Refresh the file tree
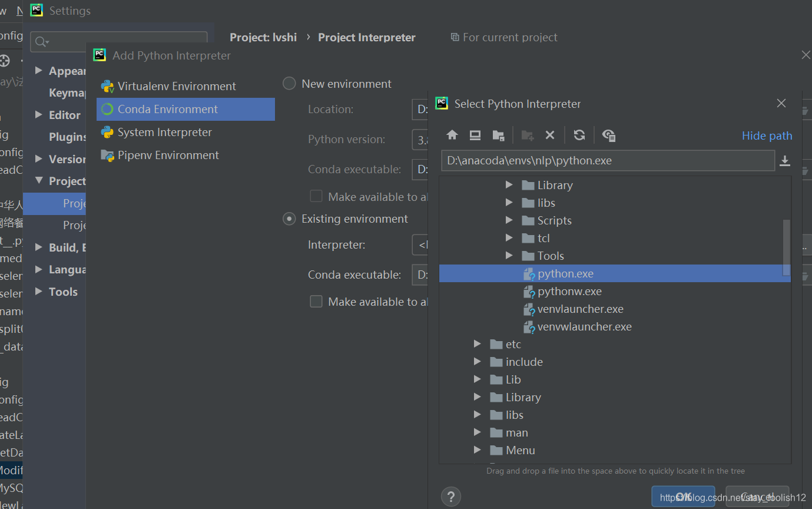The height and width of the screenshot is (509, 812). (579, 135)
